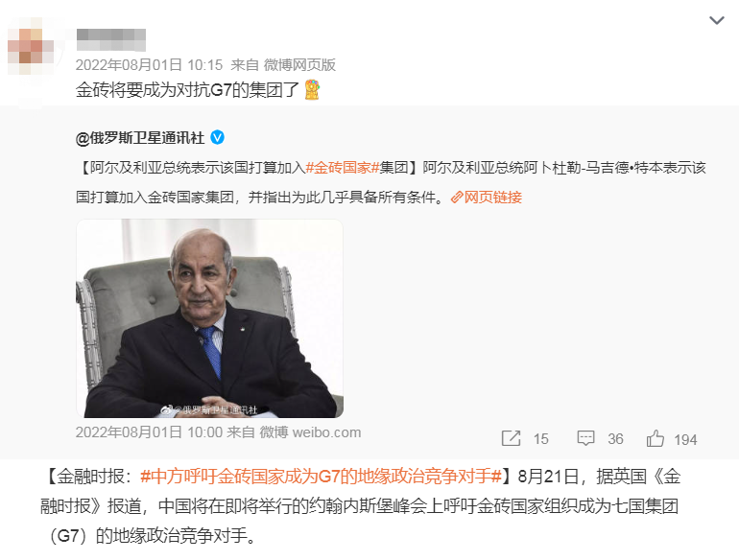Open the post timestamp 2022年08月01日 10:15
The image size is (739, 560).
[149, 65]
